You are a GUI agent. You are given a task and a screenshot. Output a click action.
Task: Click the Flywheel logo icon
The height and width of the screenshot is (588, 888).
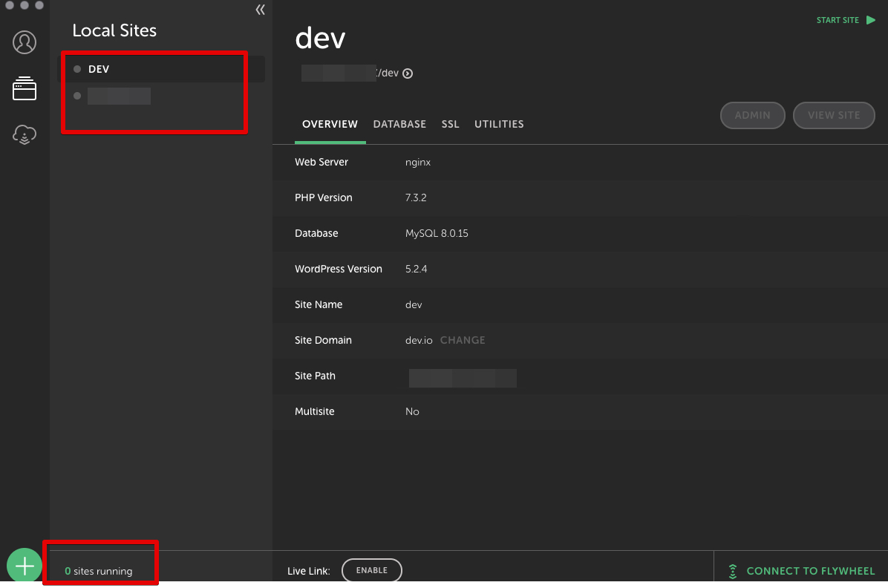732,571
